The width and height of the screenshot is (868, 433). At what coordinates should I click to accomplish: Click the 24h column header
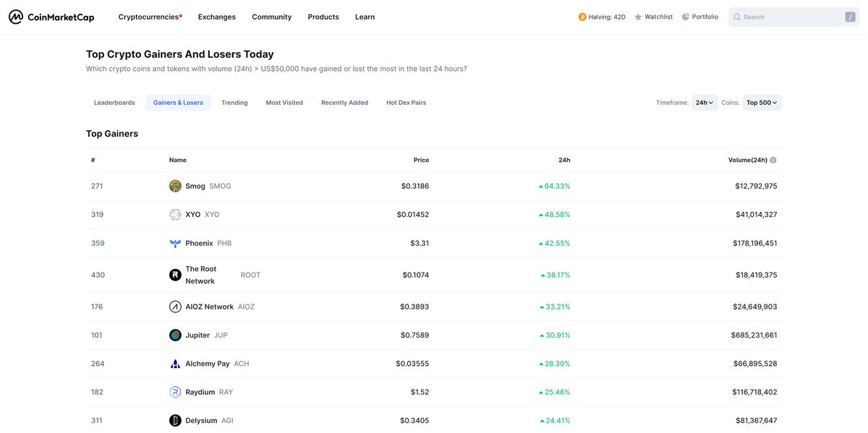click(564, 160)
